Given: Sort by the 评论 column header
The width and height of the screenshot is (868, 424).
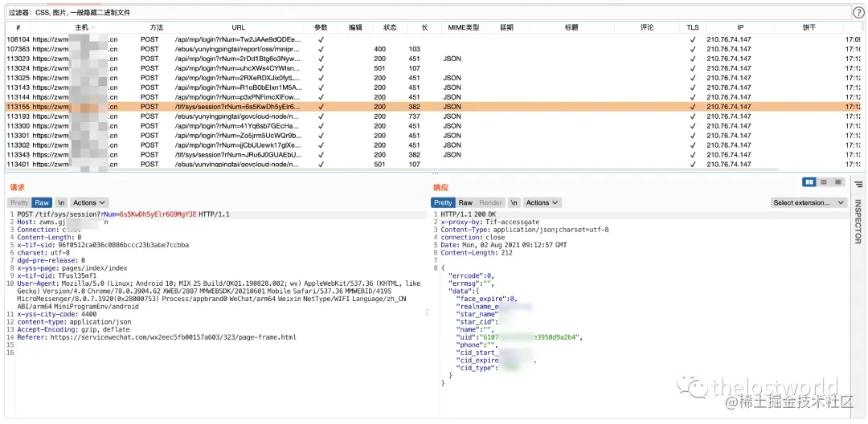Looking at the screenshot, I should coord(647,27).
